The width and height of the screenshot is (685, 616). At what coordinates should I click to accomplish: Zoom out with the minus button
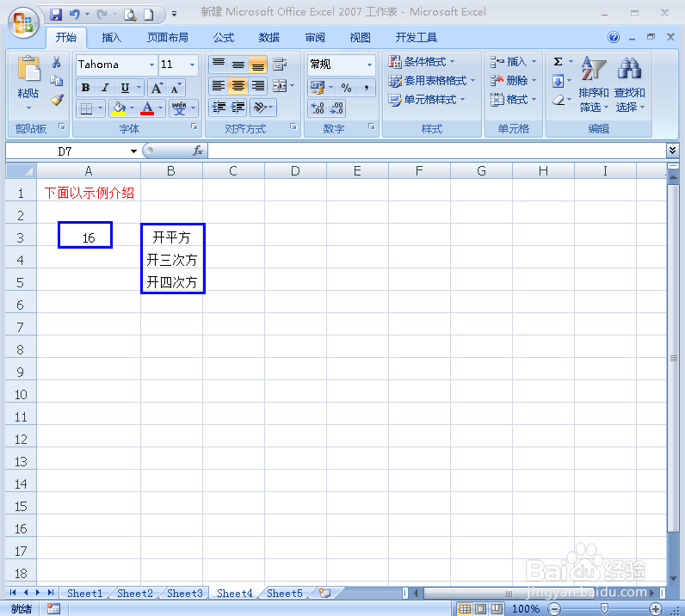coord(554,608)
